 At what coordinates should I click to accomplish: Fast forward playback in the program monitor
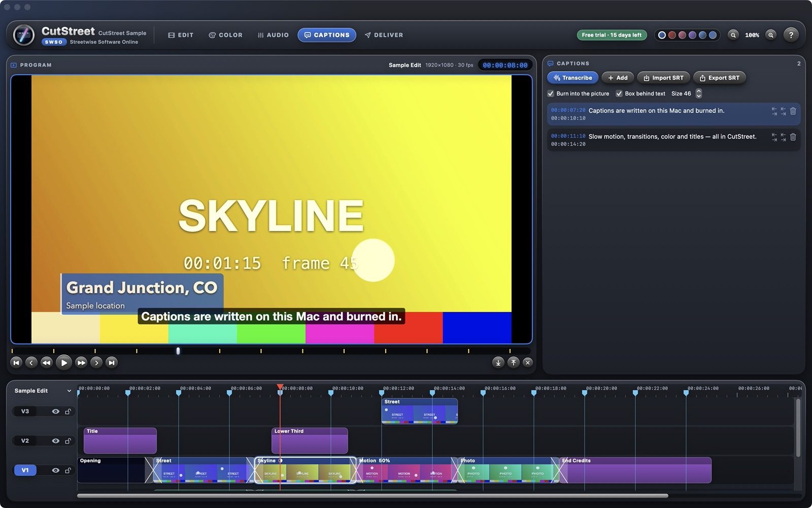(x=81, y=362)
